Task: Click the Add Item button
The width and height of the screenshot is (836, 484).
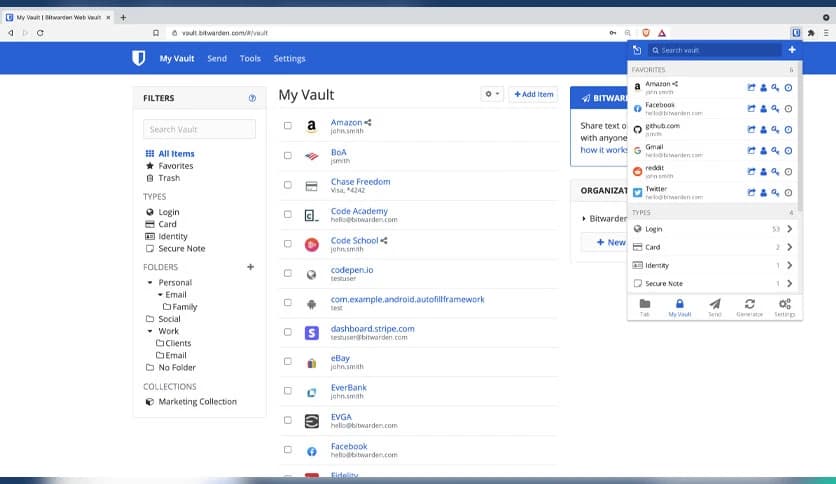Action: 533,94
